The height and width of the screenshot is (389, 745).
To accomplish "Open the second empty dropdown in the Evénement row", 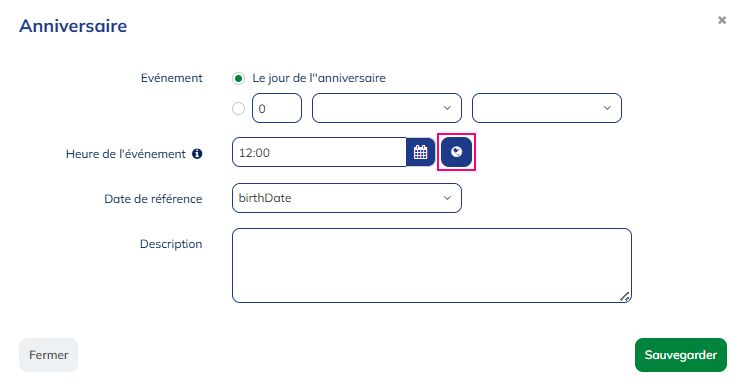I will click(x=546, y=108).
